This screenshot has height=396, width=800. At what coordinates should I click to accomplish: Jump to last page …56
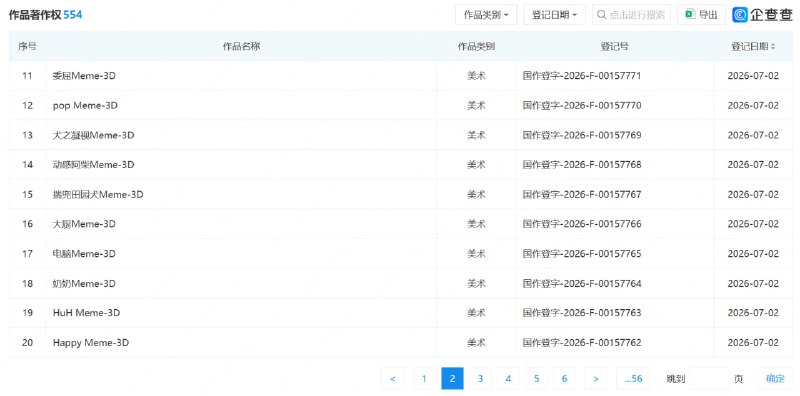[633, 378]
